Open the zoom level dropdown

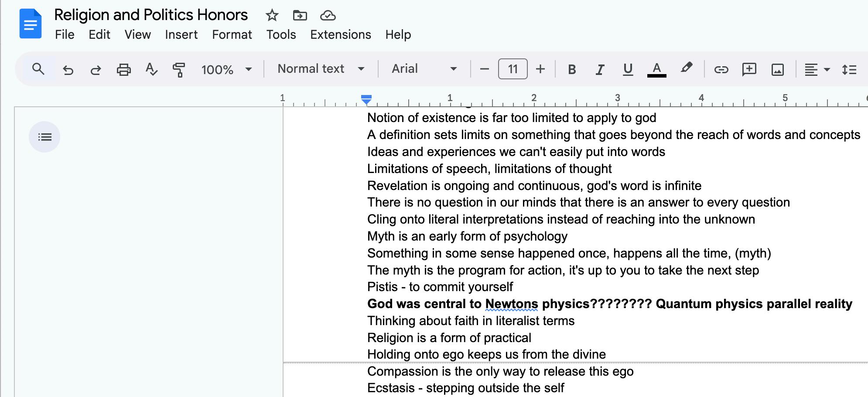(x=226, y=69)
